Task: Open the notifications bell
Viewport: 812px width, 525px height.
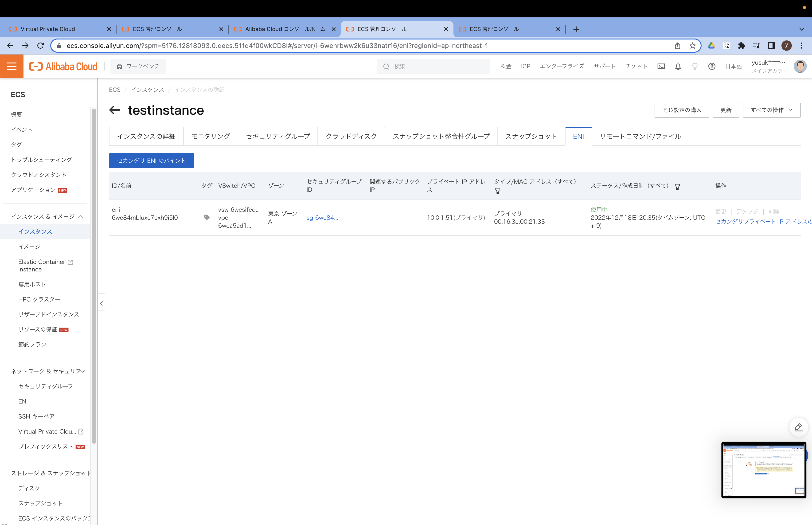Action: click(678, 67)
